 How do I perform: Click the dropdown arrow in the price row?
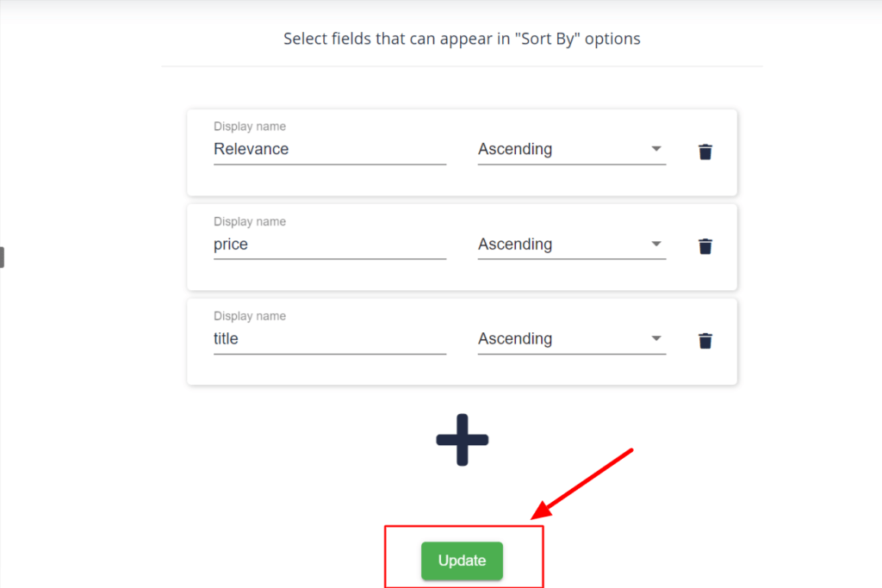[x=656, y=243]
